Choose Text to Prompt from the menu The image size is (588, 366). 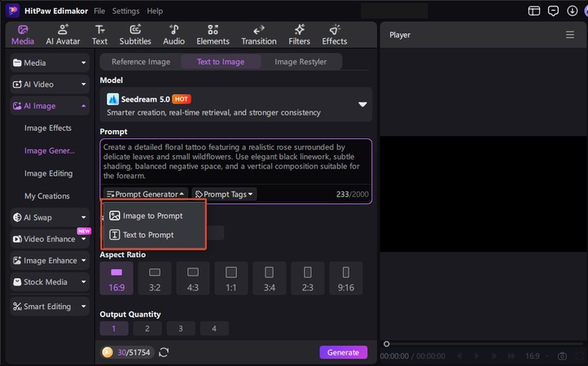coord(154,235)
